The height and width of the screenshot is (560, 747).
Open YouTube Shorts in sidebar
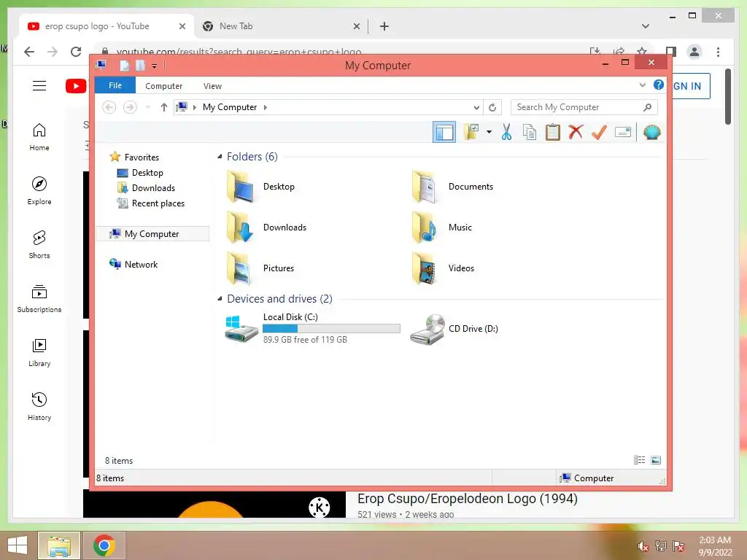pos(39,245)
